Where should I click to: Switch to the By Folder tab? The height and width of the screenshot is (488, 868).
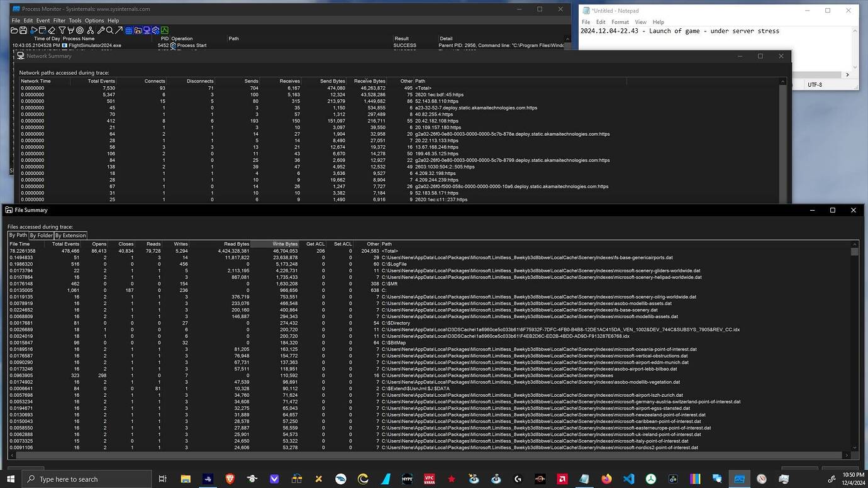pos(41,235)
